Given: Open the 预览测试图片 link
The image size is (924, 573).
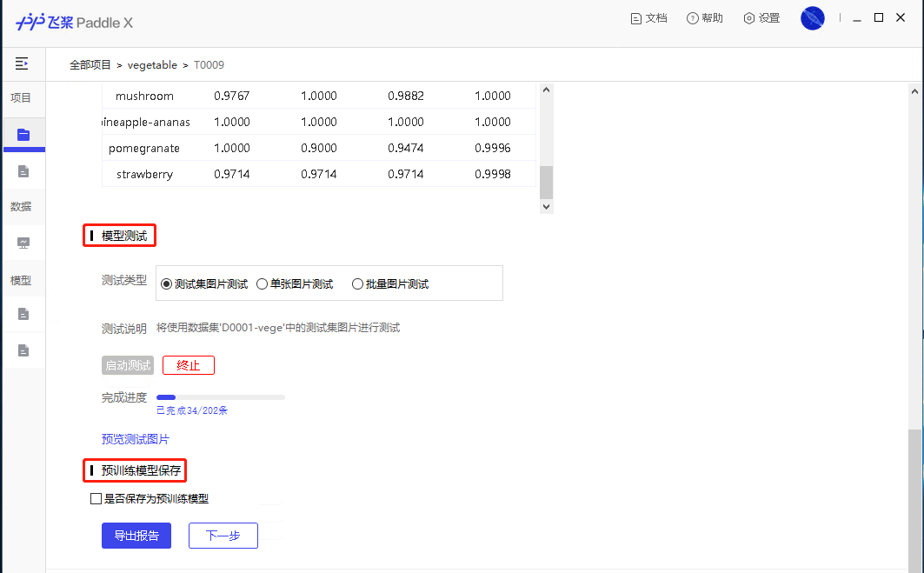Looking at the screenshot, I should [x=136, y=439].
